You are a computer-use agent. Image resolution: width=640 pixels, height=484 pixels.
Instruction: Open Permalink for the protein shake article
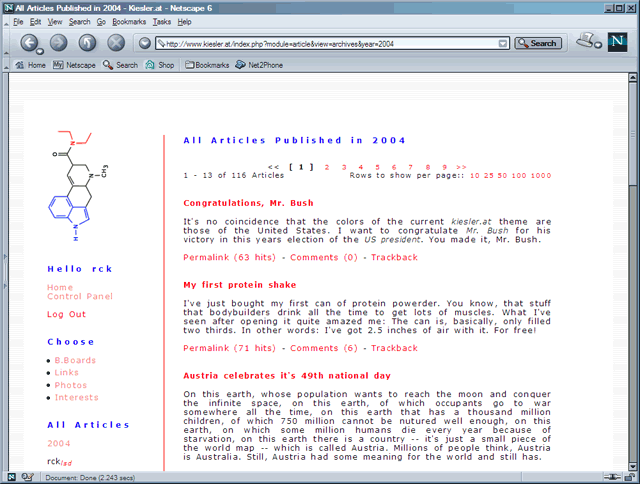click(x=229, y=348)
